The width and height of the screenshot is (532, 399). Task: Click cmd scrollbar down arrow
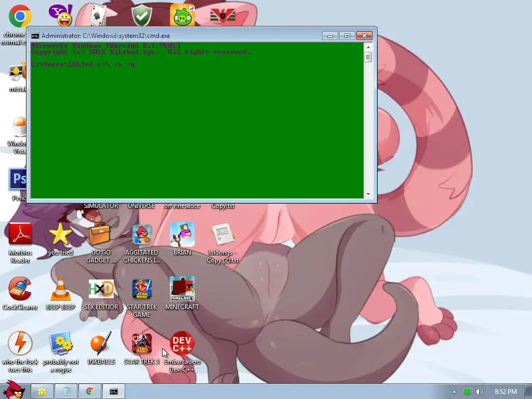(368, 194)
